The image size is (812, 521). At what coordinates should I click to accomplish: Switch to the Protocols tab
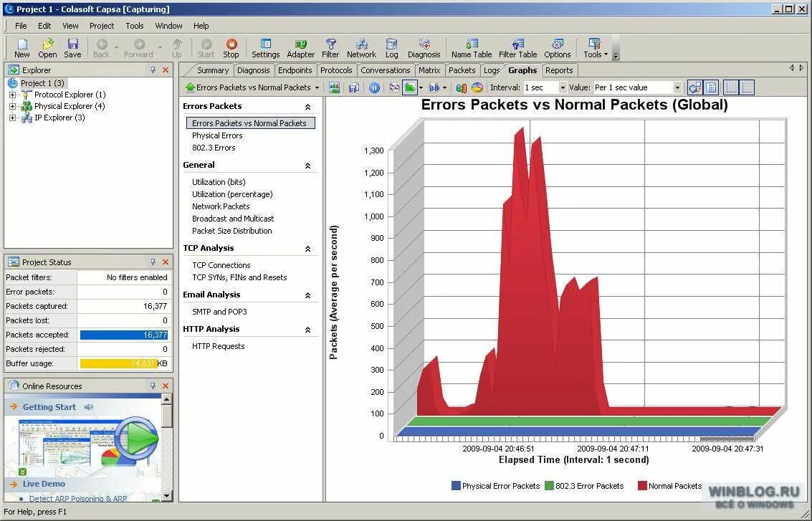[x=336, y=70]
